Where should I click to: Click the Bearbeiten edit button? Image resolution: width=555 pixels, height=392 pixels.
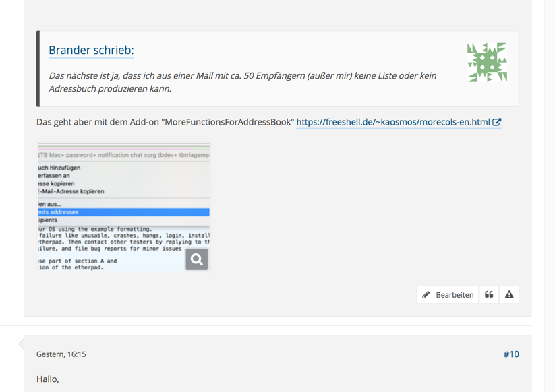[447, 295]
